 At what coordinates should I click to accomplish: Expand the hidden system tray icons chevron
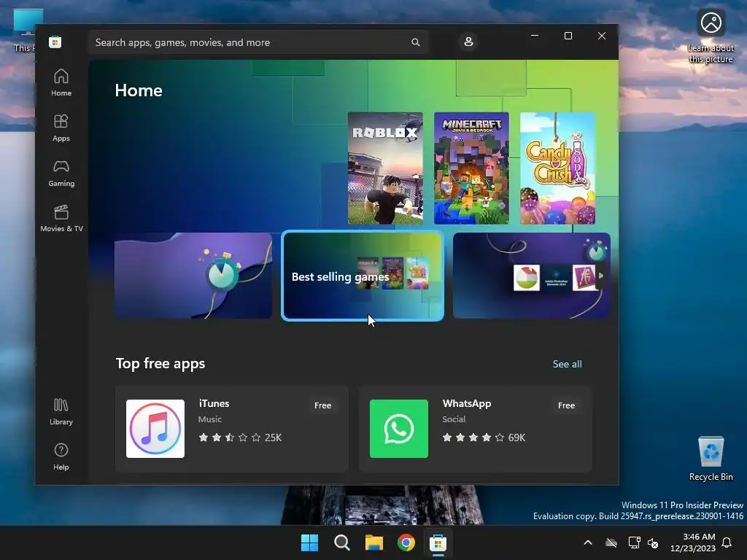[588, 542]
